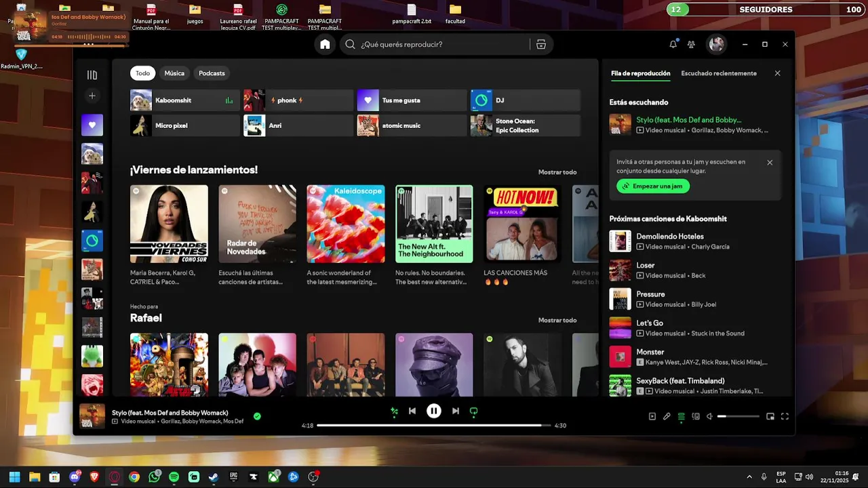This screenshot has width=868, height=488.
Task: Open the Now Playing view icon
Action: (x=652, y=417)
